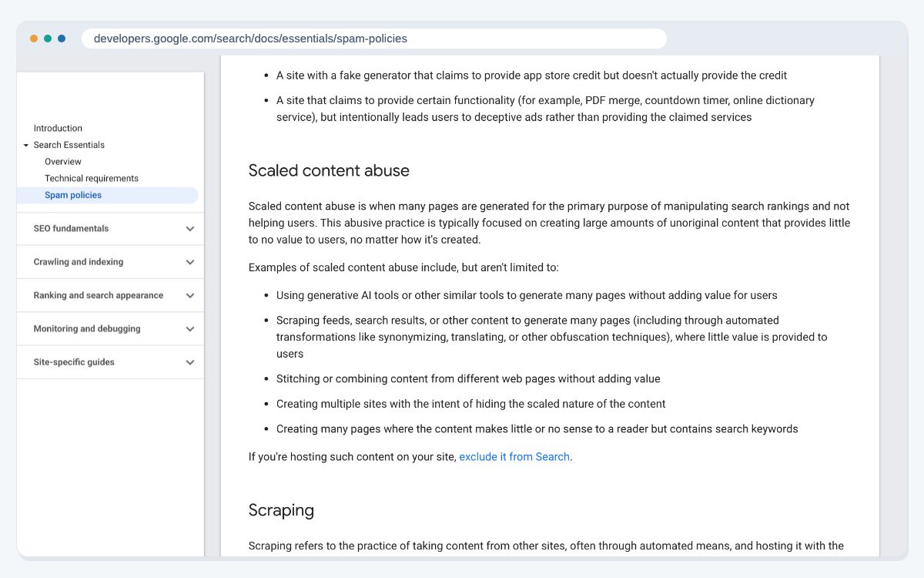Expand Ranking and search appearance chevron
The width and height of the screenshot is (924, 578).
190,295
